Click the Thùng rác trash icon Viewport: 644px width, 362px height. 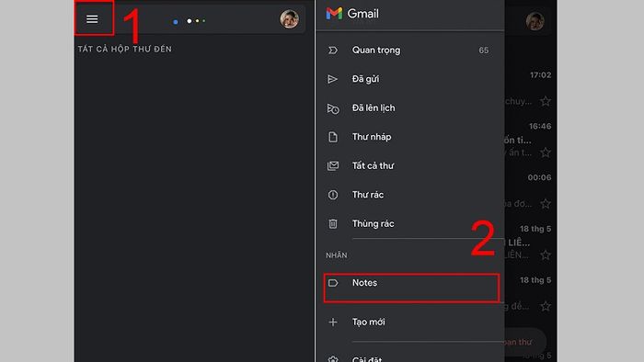pyautogui.click(x=333, y=224)
